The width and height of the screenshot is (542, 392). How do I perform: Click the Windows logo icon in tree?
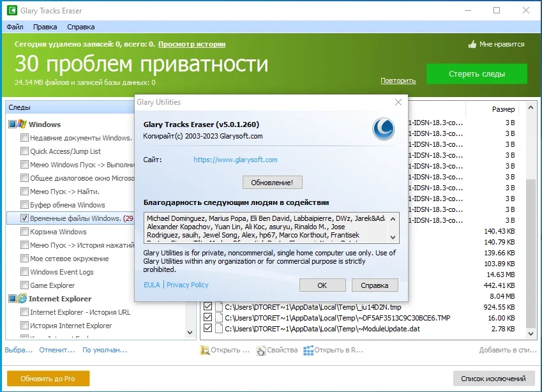pyautogui.click(x=22, y=124)
